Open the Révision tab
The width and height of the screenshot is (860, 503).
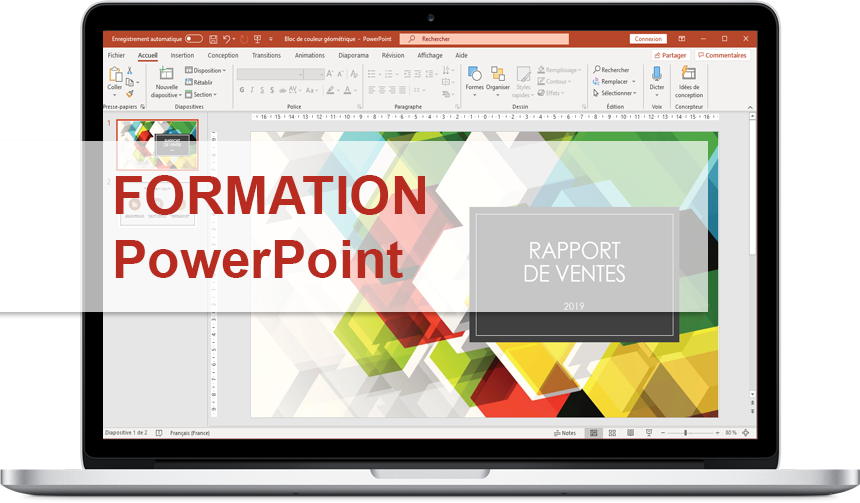click(x=393, y=55)
